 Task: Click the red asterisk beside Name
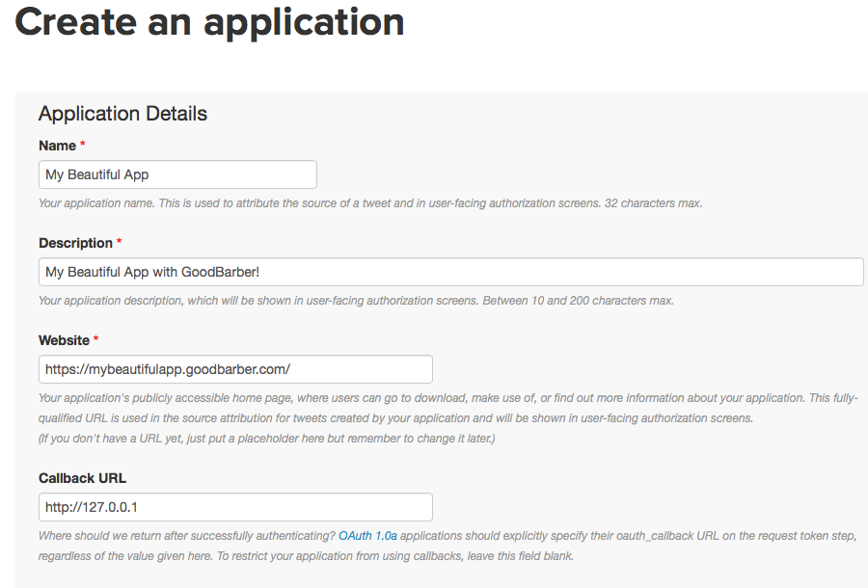tap(83, 144)
